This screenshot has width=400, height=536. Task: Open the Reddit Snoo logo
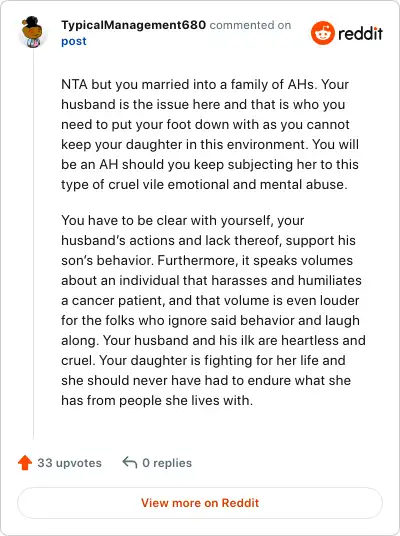[x=322, y=33]
